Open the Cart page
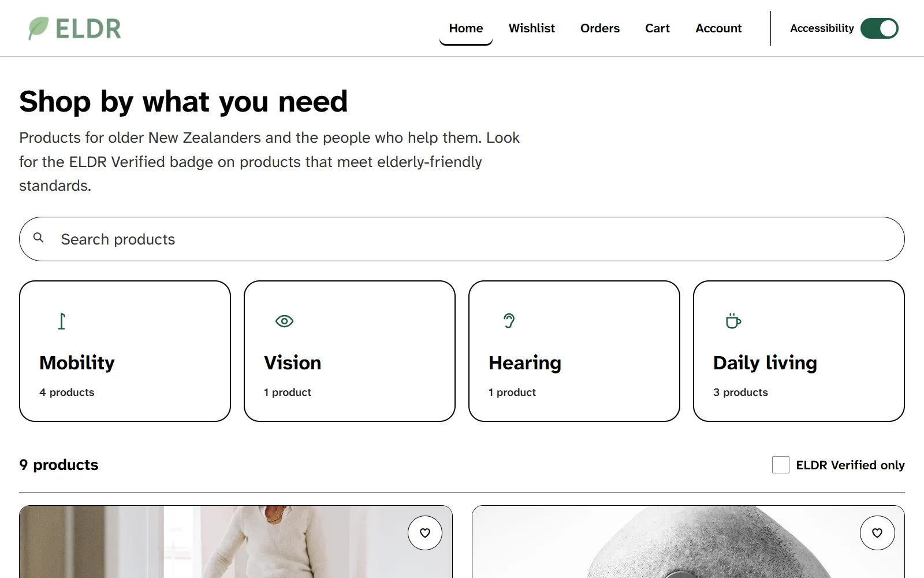Screen dimensions: 924x578 click(657, 28)
